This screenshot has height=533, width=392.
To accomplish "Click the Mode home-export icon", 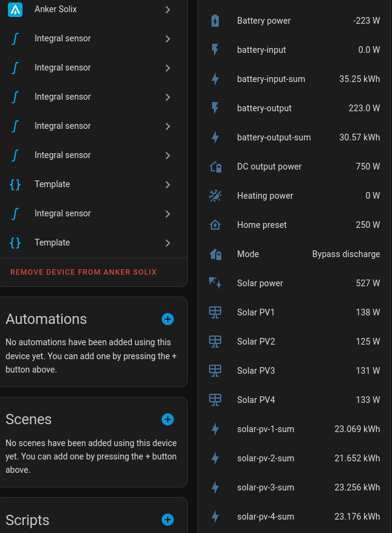I will (x=215, y=254).
